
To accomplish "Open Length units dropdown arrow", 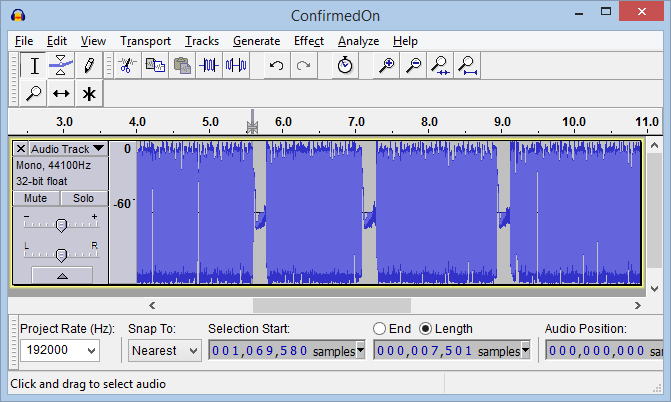I will point(526,350).
